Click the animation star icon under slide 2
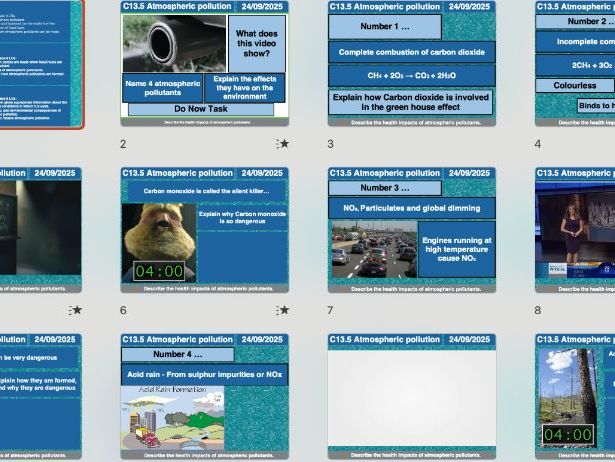 coord(282,144)
